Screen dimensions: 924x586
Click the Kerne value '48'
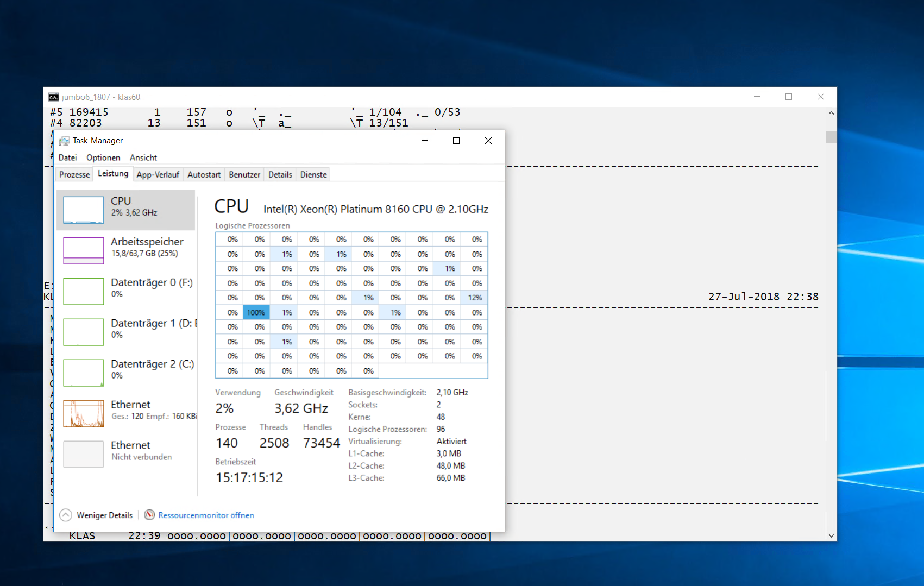click(x=441, y=417)
